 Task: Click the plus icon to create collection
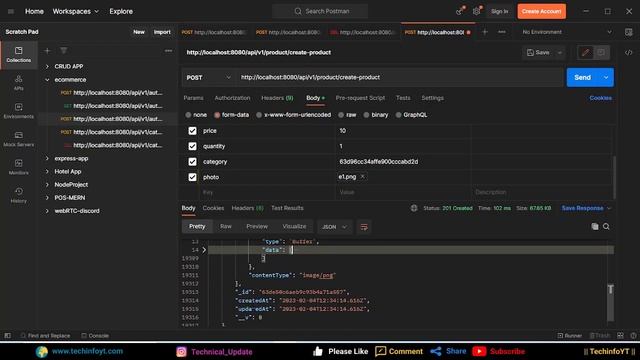[47, 51]
